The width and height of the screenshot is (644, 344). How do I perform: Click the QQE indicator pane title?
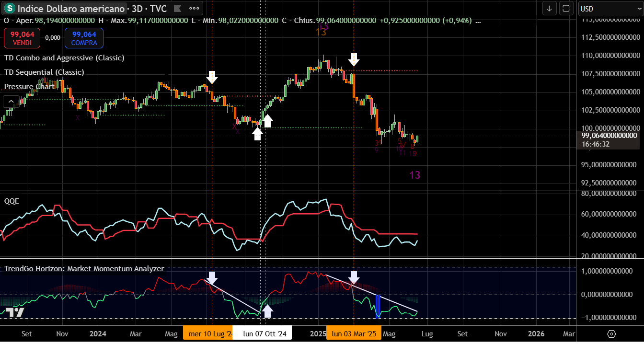click(11, 201)
